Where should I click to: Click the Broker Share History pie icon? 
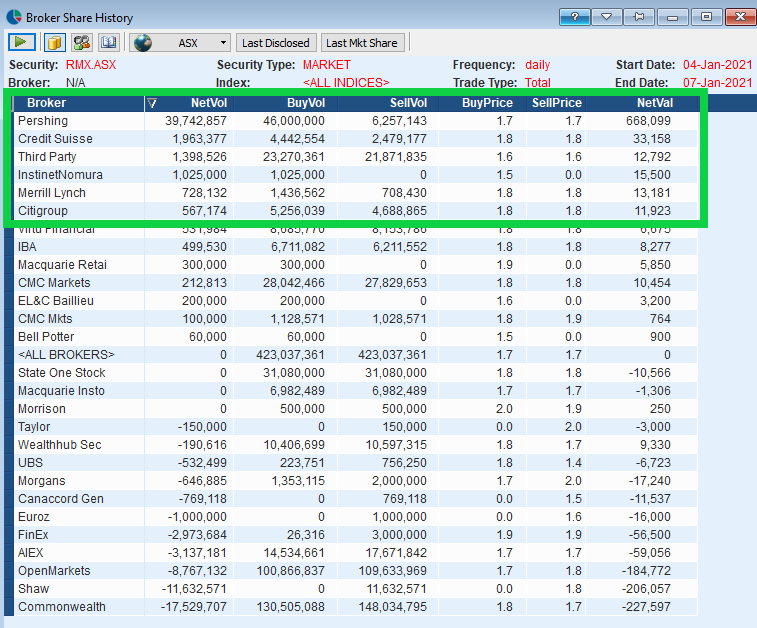(x=14, y=17)
